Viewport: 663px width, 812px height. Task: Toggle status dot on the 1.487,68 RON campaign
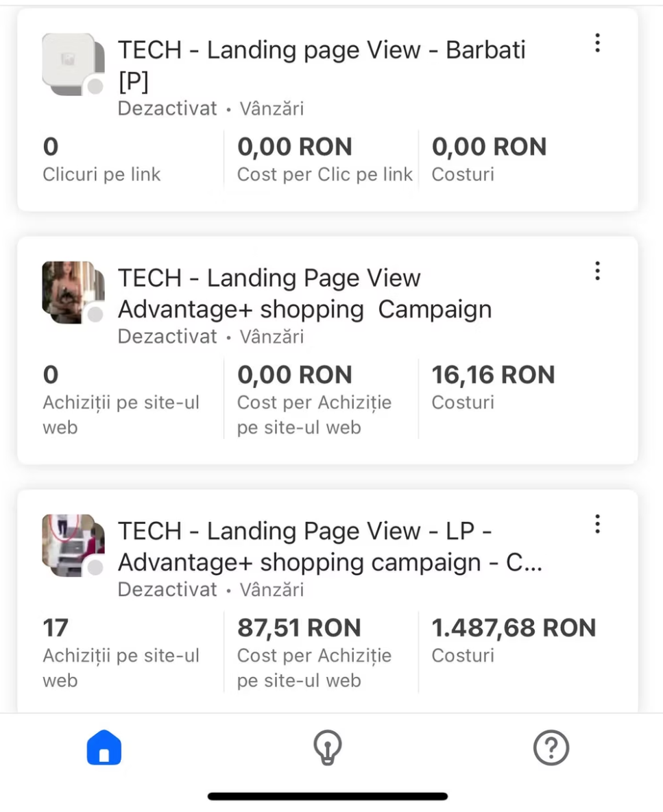coord(96,567)
